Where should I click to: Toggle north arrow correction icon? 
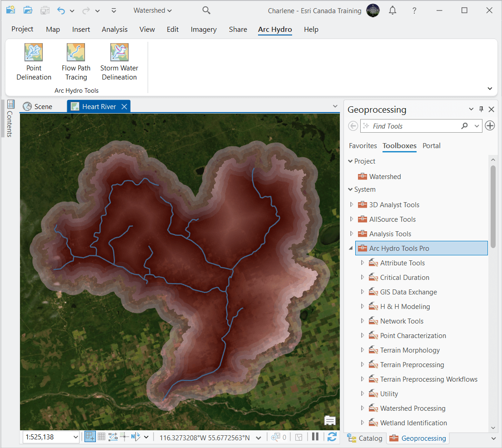(136, 437)
